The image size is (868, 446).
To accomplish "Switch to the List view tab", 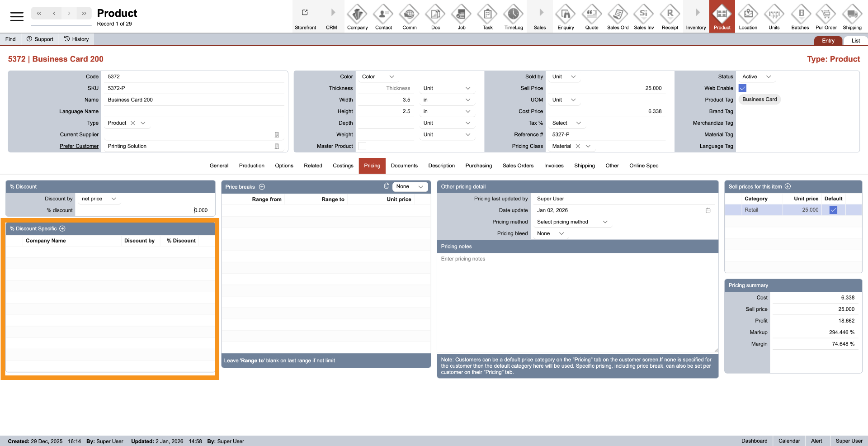I will (855, 41).
